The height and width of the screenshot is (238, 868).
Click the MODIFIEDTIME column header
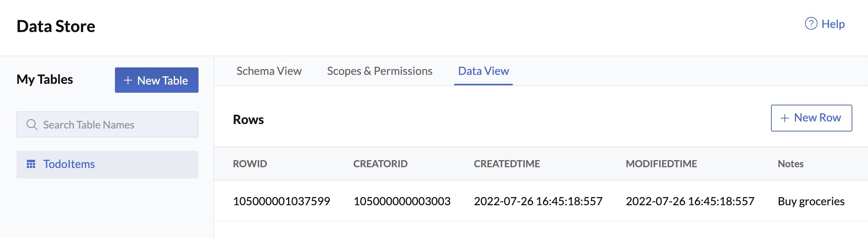point(661,164)
